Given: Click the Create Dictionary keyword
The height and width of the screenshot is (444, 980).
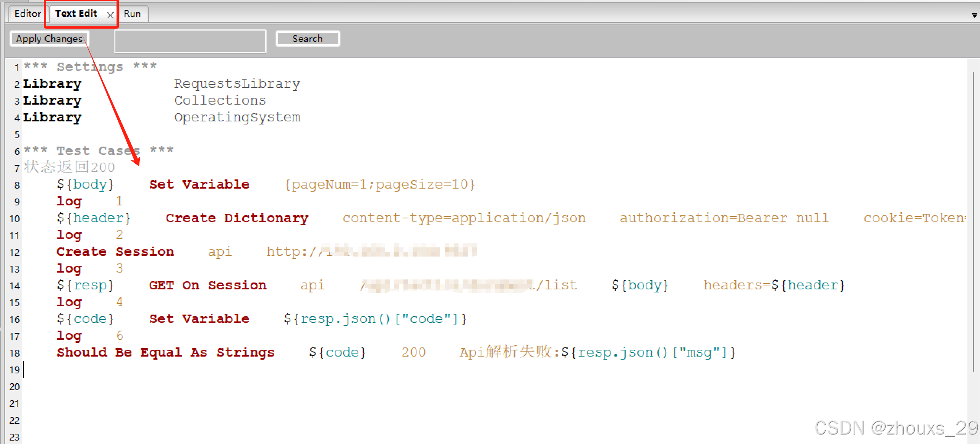Looking at the screenshot, I should pos(236,218).
